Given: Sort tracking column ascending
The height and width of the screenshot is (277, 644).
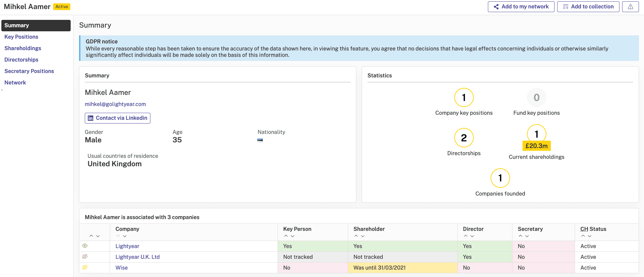Looking at the screenshot, I should coord(91,236).
